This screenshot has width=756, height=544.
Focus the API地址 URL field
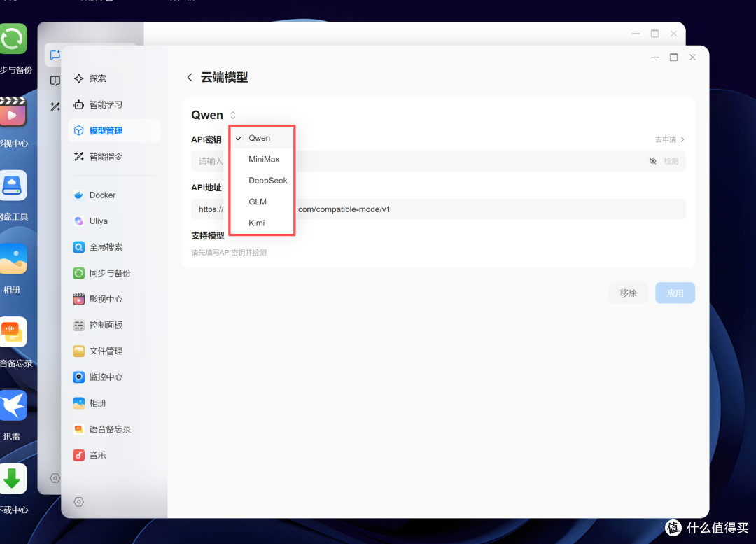[x=437, y=209]
